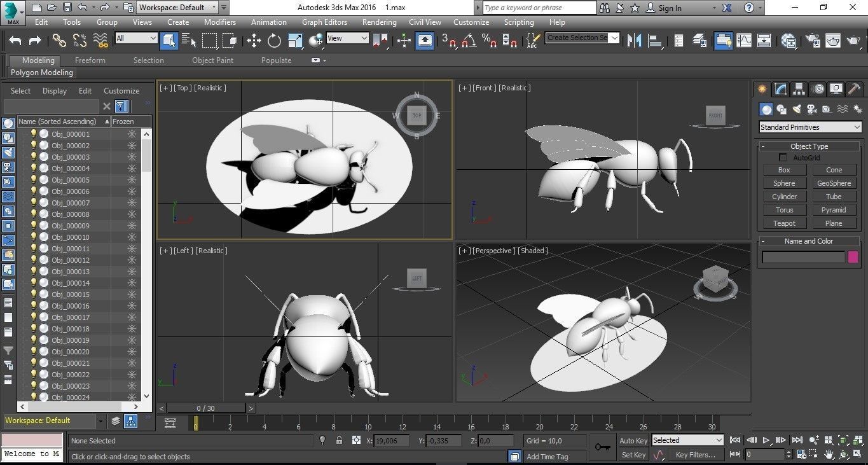Toggle the 3D Snaps button

point(449,41)
